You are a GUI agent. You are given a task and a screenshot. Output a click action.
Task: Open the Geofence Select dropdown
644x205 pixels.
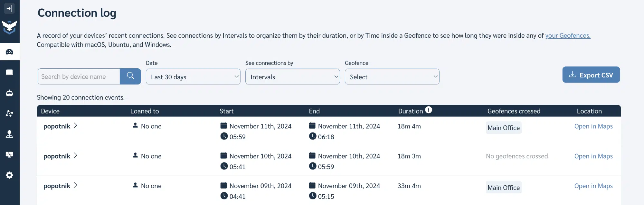[x=392, y=77]
